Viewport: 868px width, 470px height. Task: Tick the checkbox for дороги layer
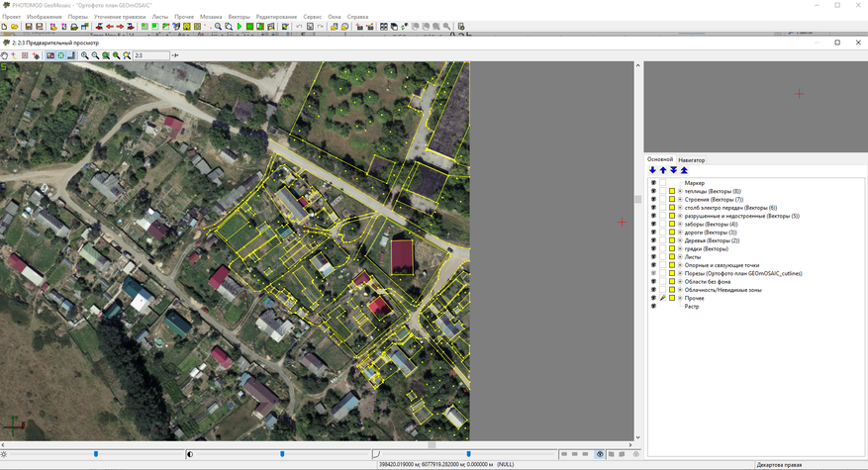(662, 233)
